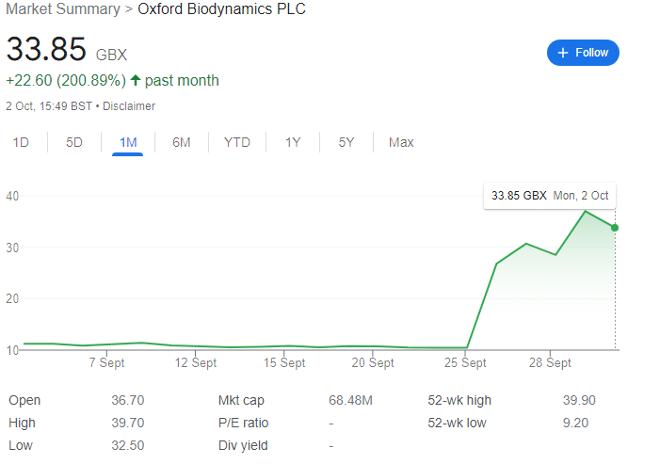The height and width of the screenshot is (464, 660).
Task: Select the 5Y time range tab
Action: [x=346, y=142]
